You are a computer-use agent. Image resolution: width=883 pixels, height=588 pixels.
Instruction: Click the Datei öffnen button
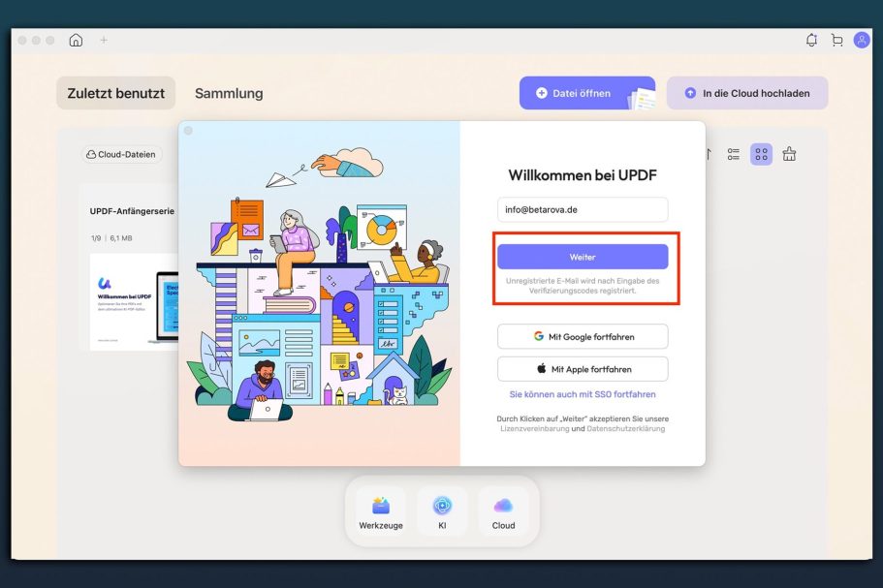pos(587,93)
